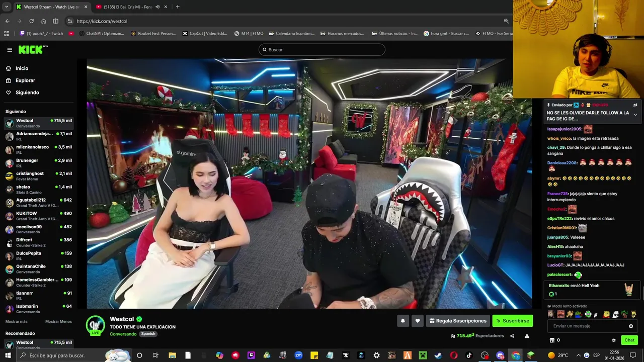
Task: Open the tab search dropdown arrow
Action: 7,7
